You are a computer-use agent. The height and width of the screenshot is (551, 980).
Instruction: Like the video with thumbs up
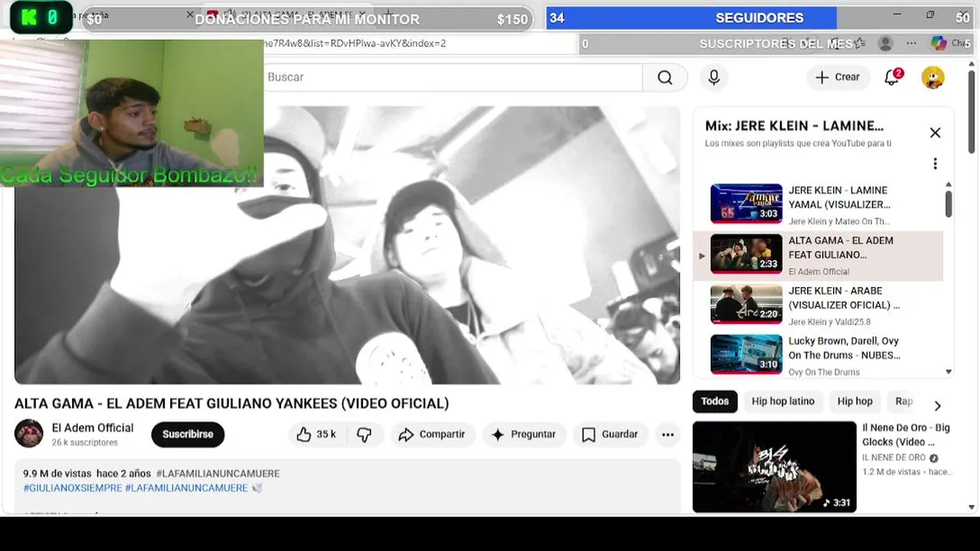coord(304,435)
